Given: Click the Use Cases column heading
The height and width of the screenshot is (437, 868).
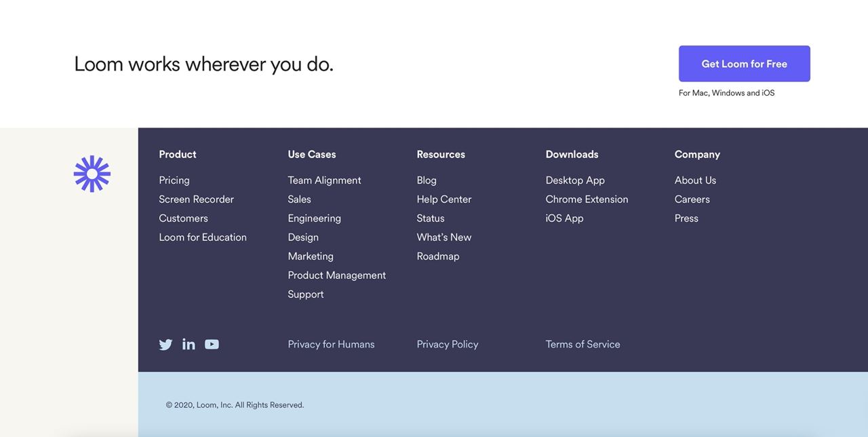Looking at the screenshot, I should (x=312, y=154).
